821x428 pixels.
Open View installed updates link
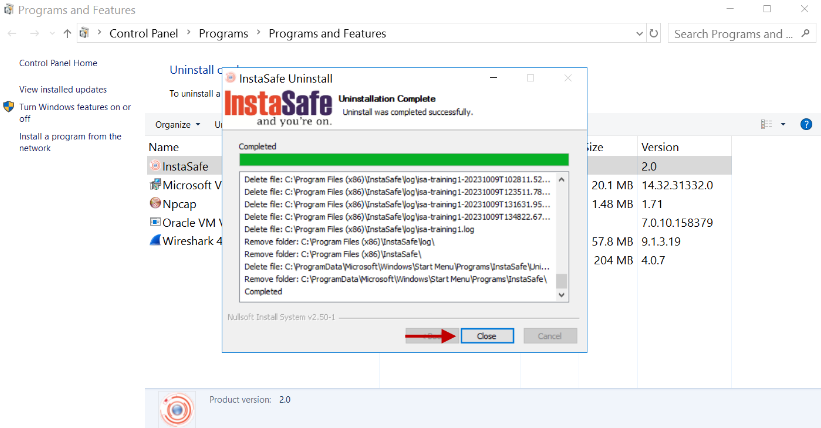(x=63, y=90)
